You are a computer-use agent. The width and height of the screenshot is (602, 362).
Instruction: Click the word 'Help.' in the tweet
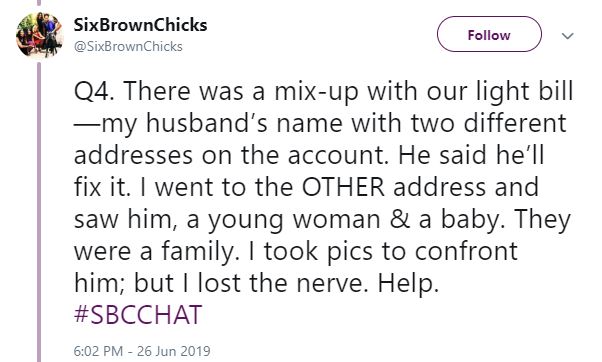pos(408,284)
